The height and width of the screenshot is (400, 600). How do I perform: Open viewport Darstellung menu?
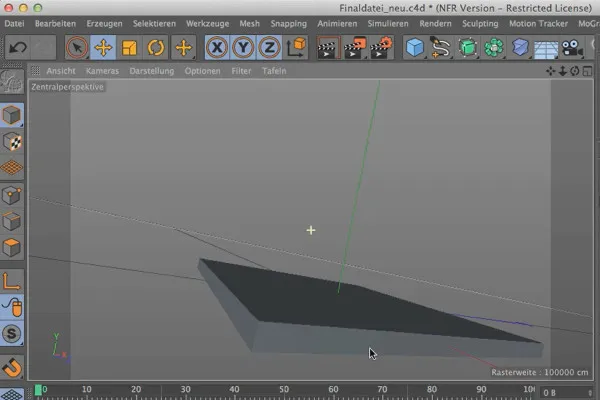click(x=152, y=71)
